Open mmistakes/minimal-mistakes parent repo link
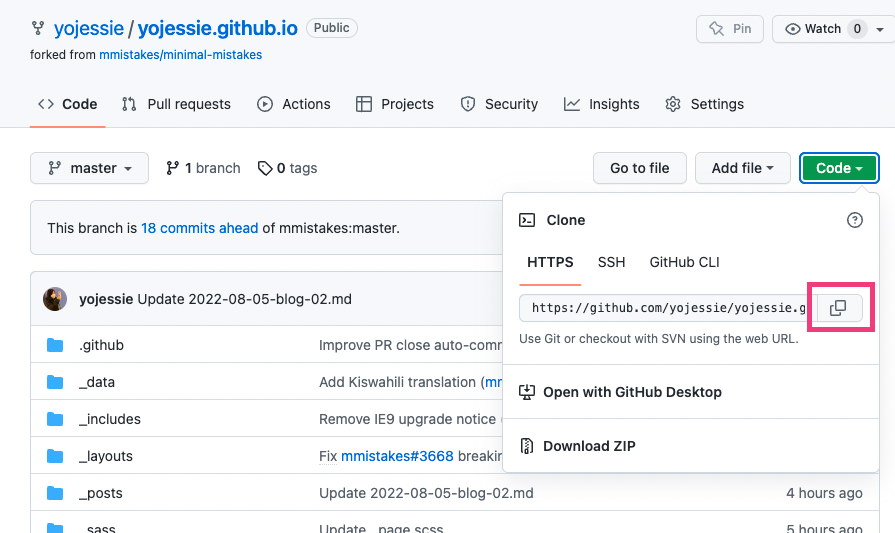Image resolution: width=895 pixels, height=533 pixels. [x=180, y=55]
